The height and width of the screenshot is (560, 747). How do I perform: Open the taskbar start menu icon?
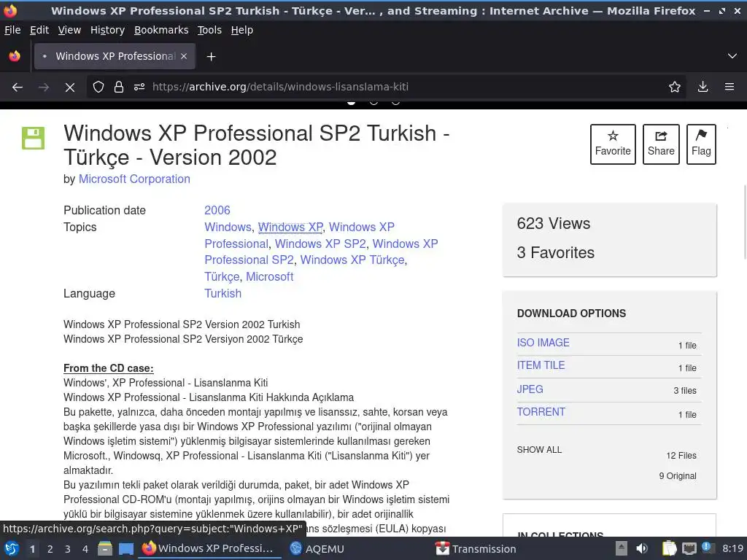(x=12, y=549)
